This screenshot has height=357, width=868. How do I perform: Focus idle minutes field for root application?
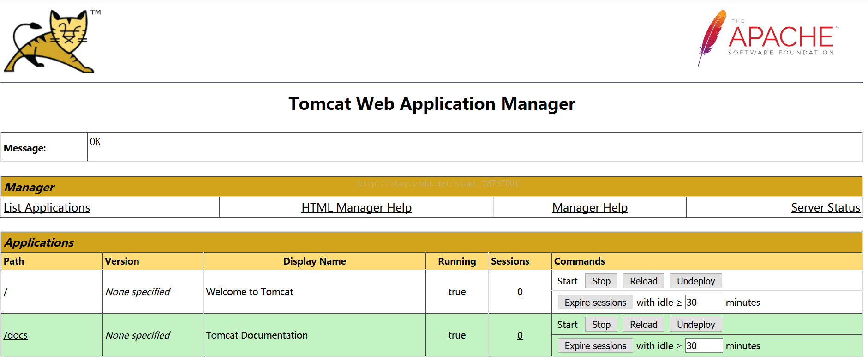pyautogui.click(x=704, y=303)
